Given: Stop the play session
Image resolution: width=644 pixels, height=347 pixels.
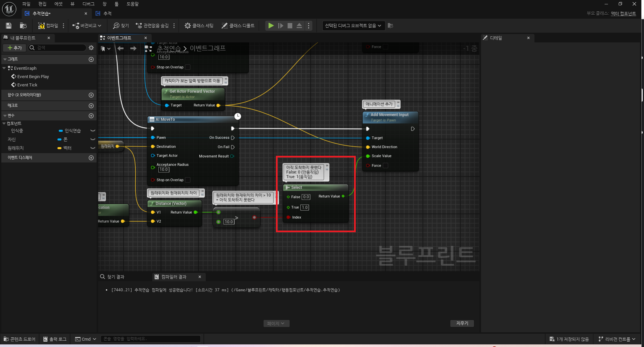Looking at the screenshot, I should (x=290, y=26).
